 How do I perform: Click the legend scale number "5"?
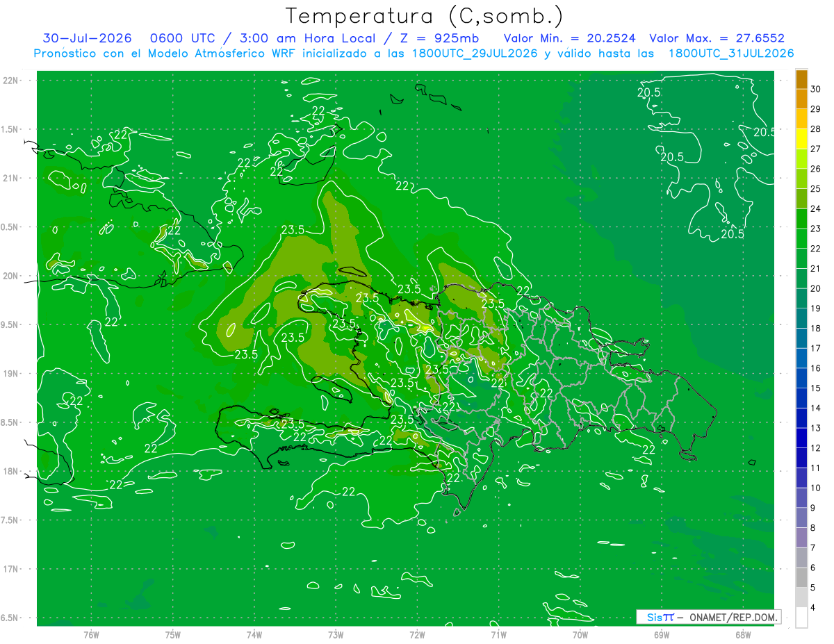pyautogui.click(x=815, y=588)
